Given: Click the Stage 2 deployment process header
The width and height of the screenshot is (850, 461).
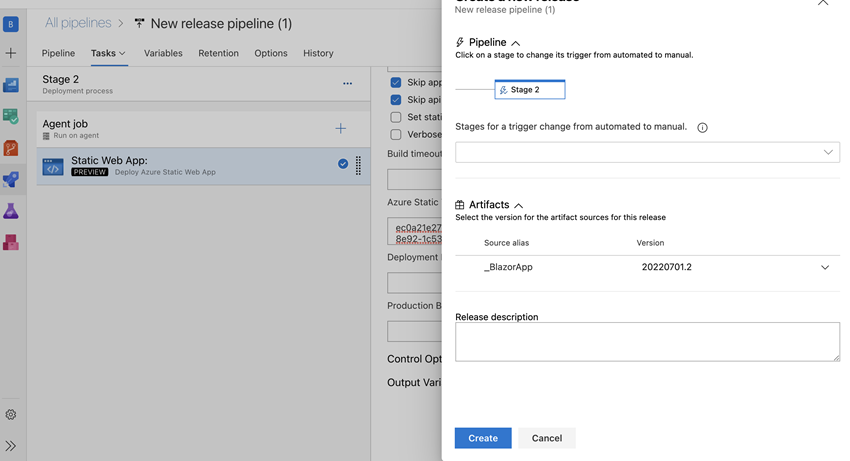Looking at the screenshot, I should click(x=198, y=84).
